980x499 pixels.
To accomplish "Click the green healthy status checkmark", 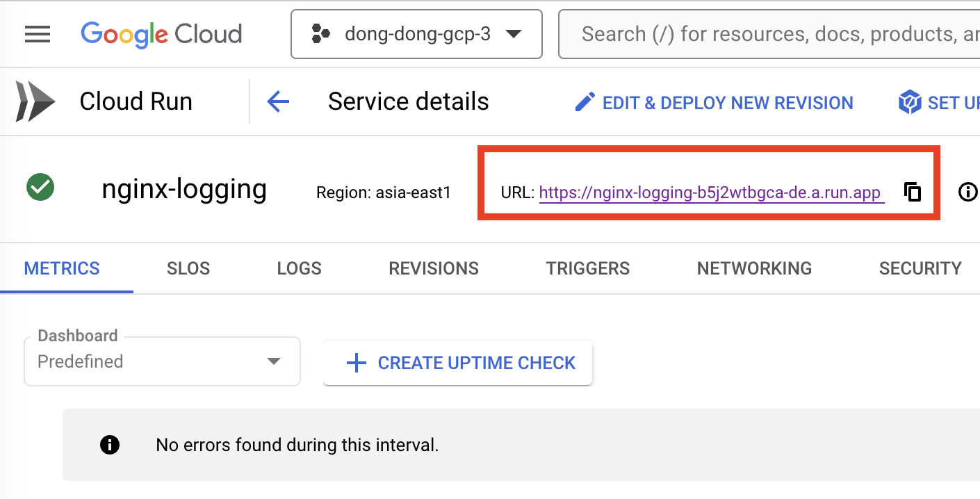I will (40, 188).
